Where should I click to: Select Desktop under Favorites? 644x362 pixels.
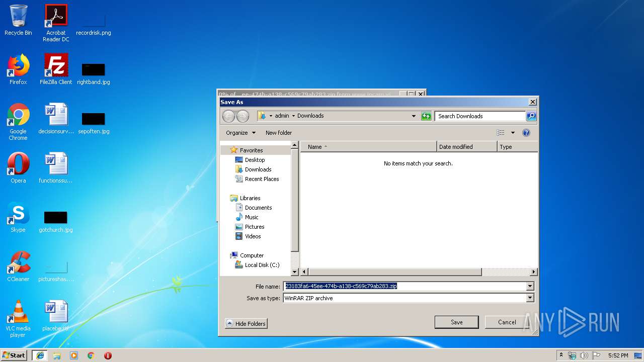point(255,160)
